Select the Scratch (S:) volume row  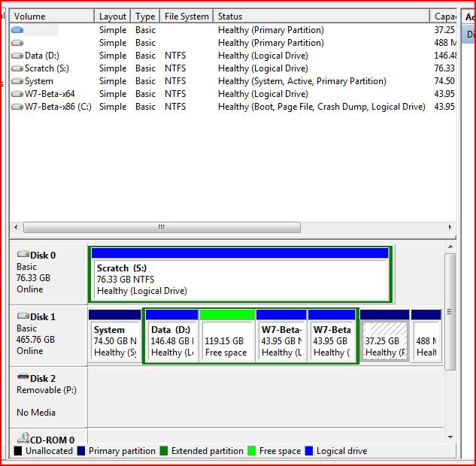pyautogui.click(x=233, y=68)
